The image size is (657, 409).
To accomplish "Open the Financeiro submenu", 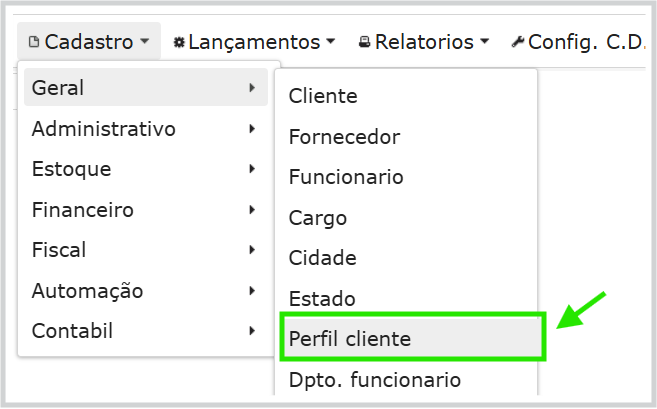I will (145, 210).
